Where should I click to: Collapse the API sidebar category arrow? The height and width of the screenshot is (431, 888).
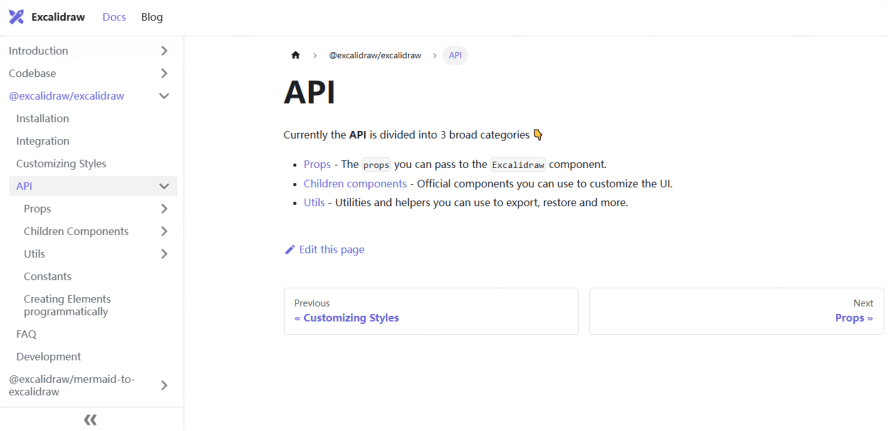[164, 186]
